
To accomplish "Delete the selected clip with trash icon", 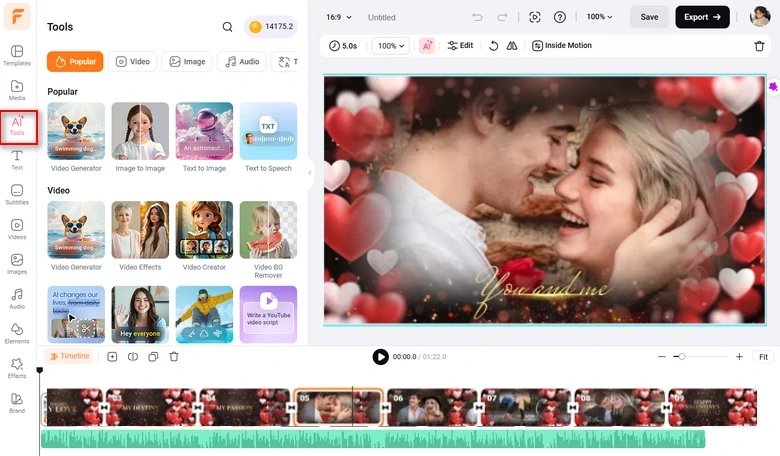I will [759, 46].
